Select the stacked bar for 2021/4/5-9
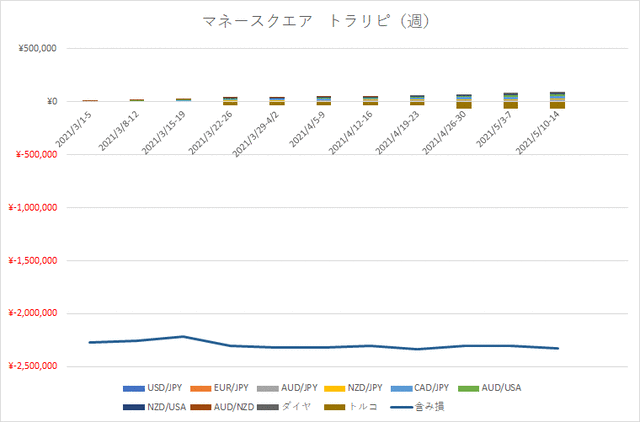This screenshot has height=422, width=640. [324, 100]
